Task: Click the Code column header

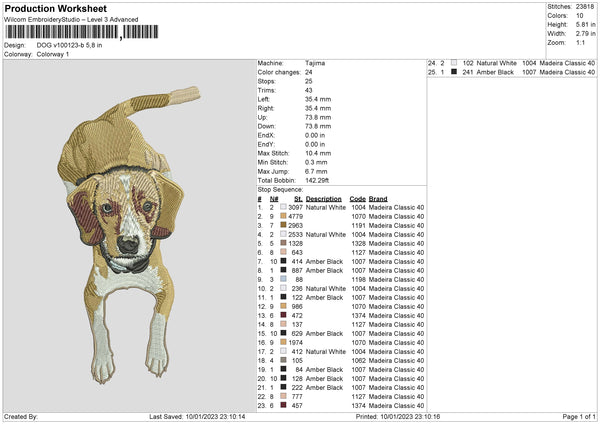Action: click(x=357, y=198)
